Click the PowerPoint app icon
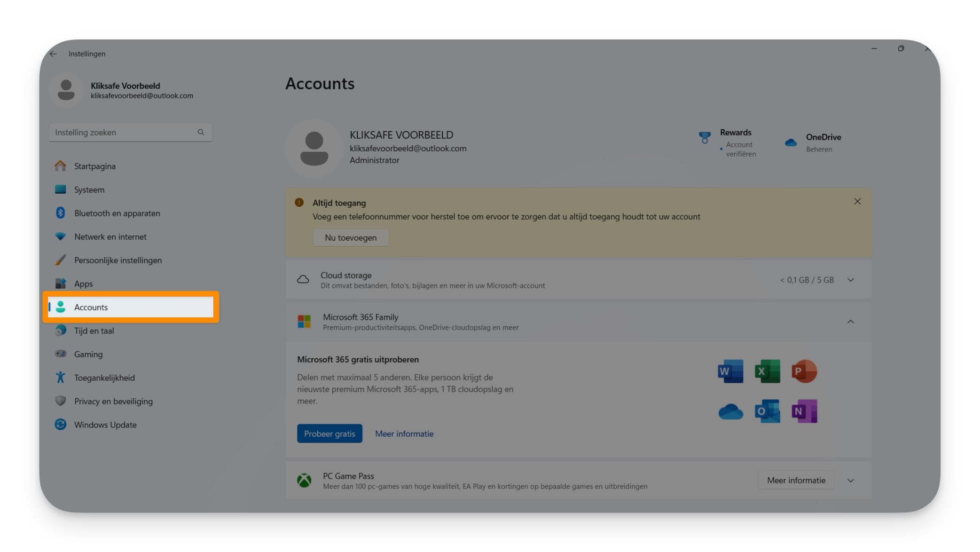Image resolution: width=980 pixels, height=552 pixels. coord(804,371)
